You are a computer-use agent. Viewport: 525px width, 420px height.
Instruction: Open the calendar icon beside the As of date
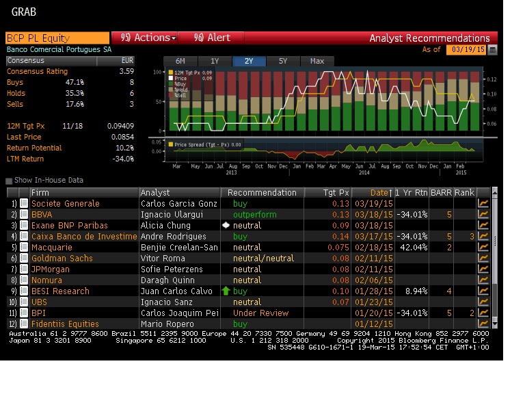tap(493, 50)
